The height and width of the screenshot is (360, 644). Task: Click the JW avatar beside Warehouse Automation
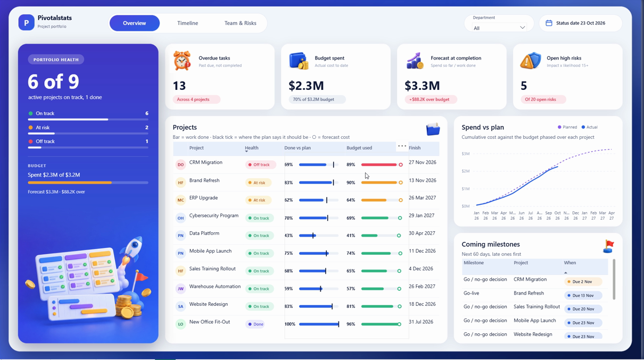point(180,289)
